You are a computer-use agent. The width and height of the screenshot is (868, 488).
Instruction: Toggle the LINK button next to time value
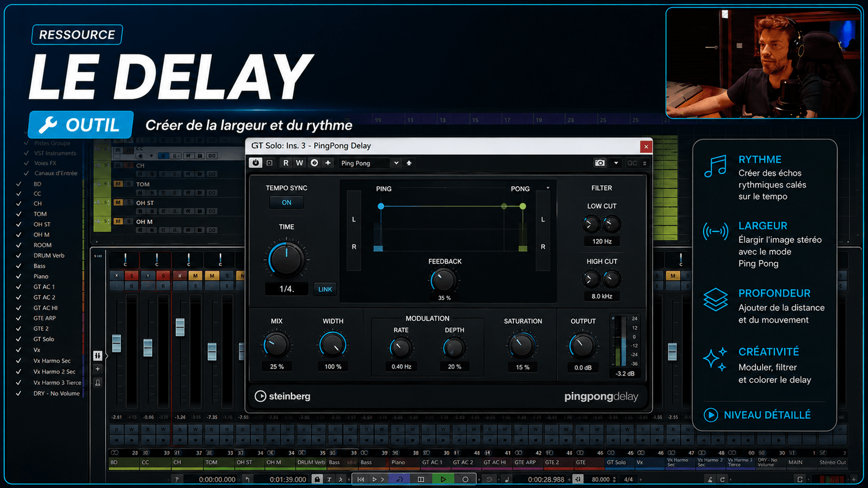coord(325,289)
